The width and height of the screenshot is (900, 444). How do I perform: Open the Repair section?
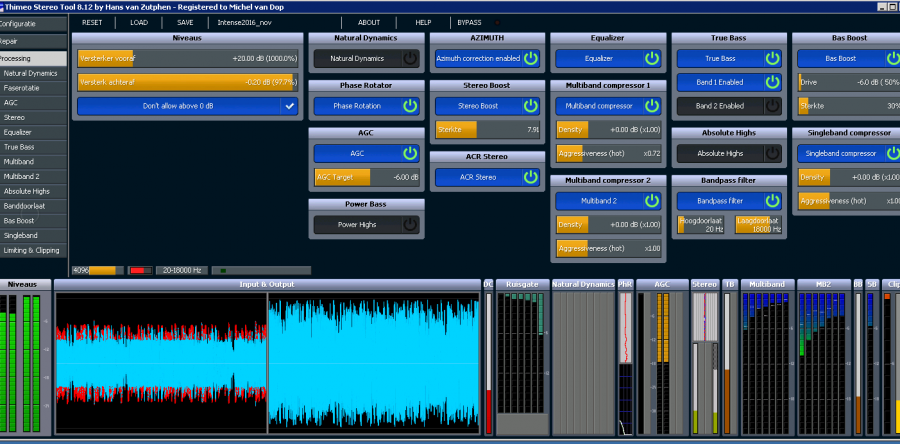pyautogui.click(x=33, y=41)
